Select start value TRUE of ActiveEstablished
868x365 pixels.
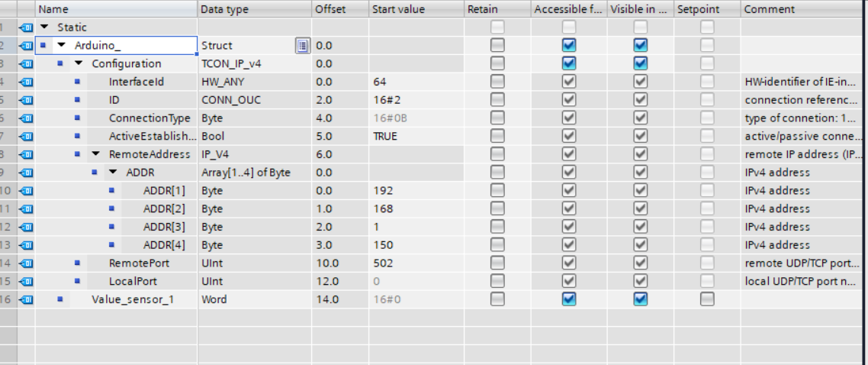[x=416, y=136]
